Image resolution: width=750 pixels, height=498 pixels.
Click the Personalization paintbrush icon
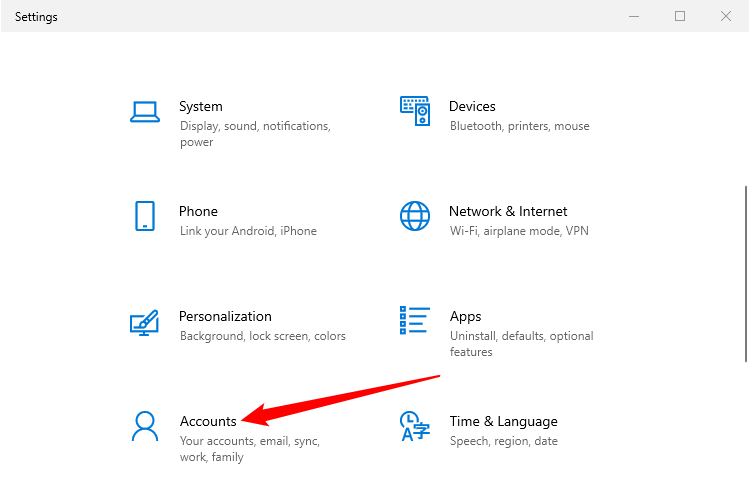[x=145, y=322]
